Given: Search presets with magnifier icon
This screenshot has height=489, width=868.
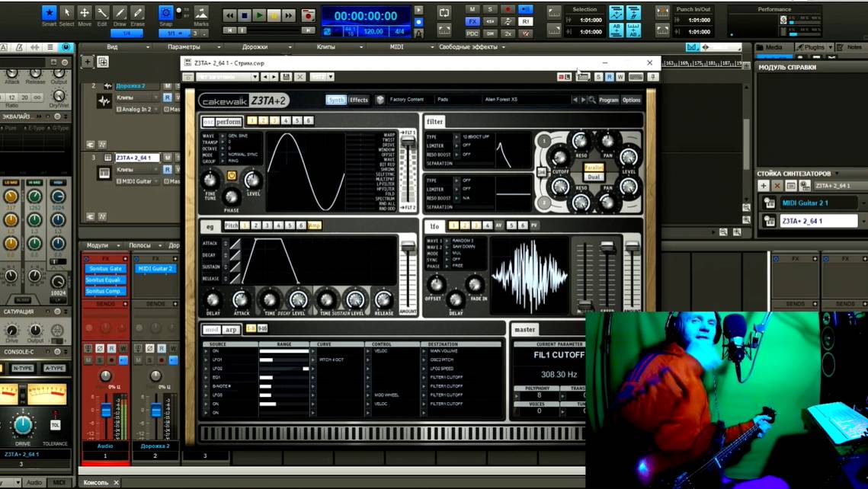Looking at the screenshot, I should 592,100.
